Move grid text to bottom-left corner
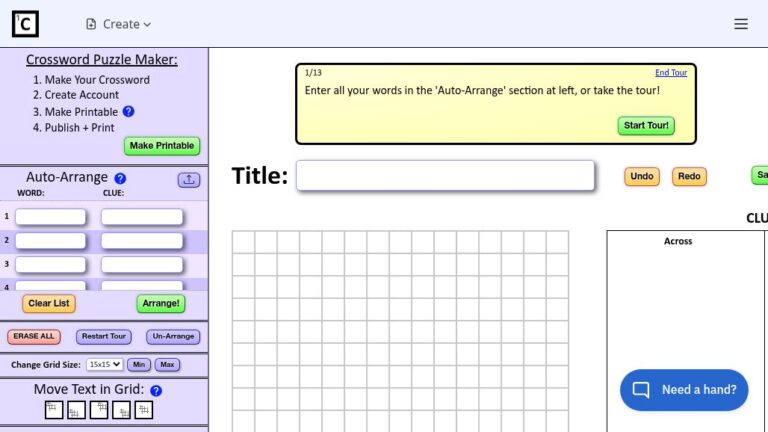768x432 pixels. tap(76, 410)
